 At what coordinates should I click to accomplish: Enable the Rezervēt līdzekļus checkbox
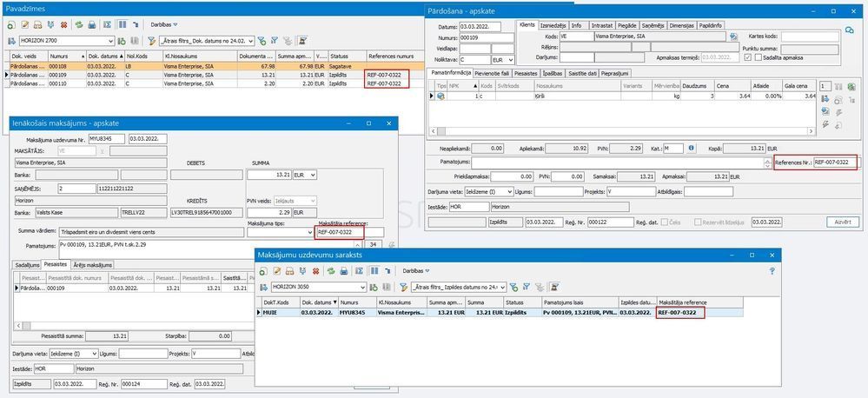[698, 222]
